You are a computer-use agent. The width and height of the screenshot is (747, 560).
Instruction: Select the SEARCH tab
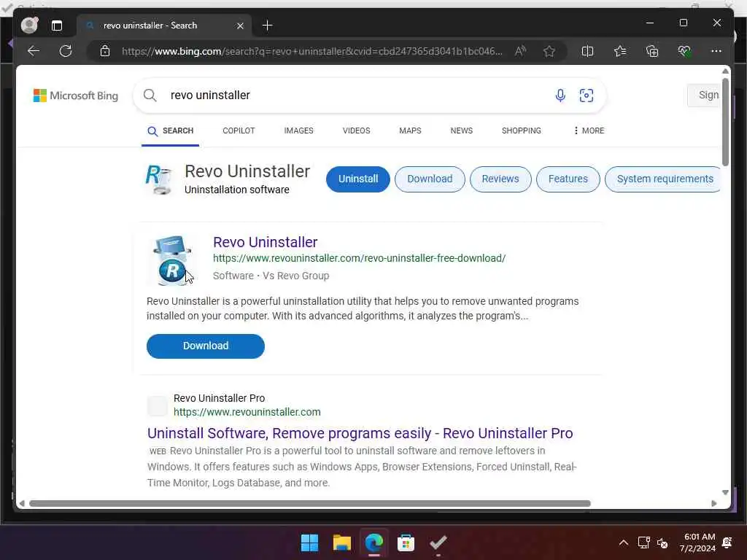pyautogui.click(x=170, y=131)
